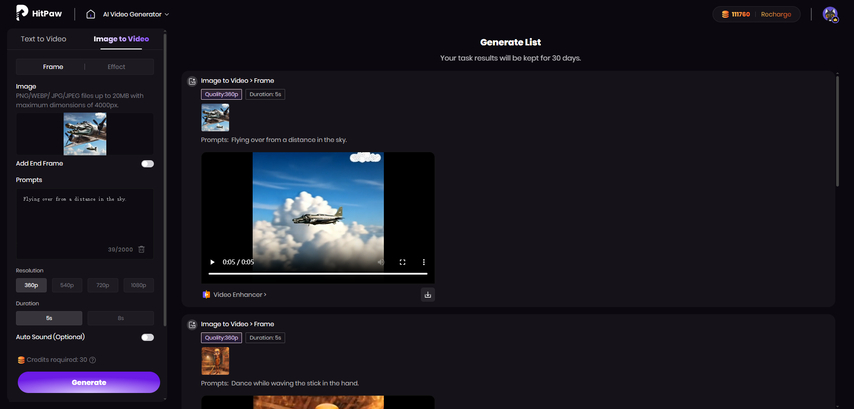Select 1080p resolution

[x=138, y=285]
